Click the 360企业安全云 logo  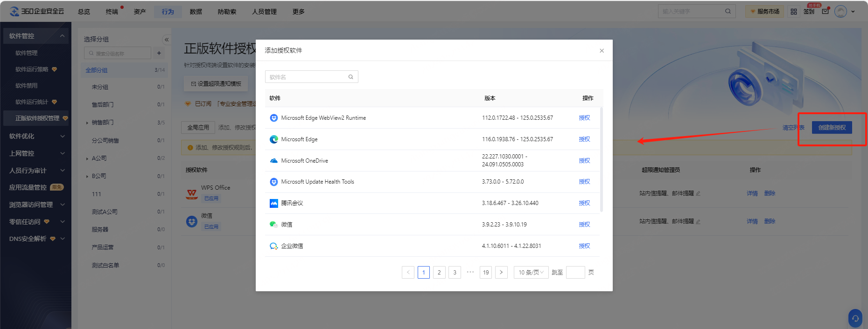pos(37,11)
